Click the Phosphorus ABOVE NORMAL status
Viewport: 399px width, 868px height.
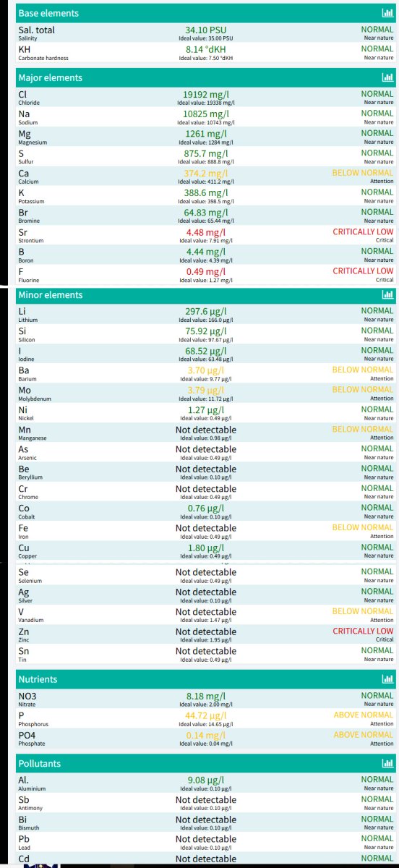[363, 715]
